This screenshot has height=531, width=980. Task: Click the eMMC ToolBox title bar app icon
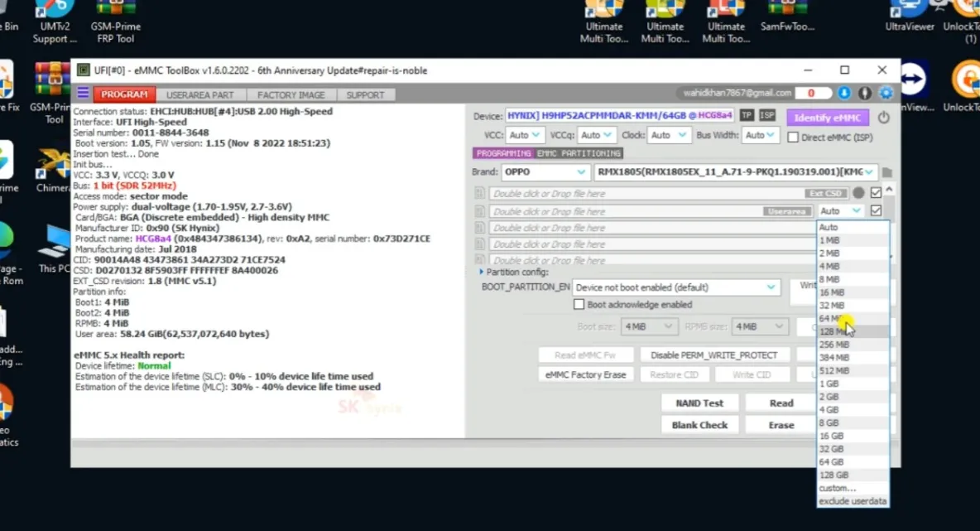[x=83, y=70]
